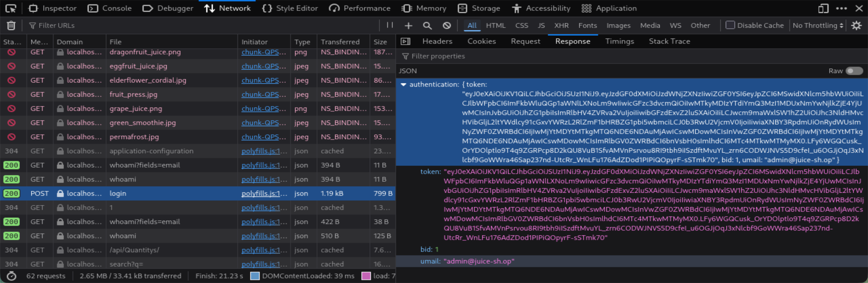
Task: Show the Stack Trace details tab
Action: [669, 41]
